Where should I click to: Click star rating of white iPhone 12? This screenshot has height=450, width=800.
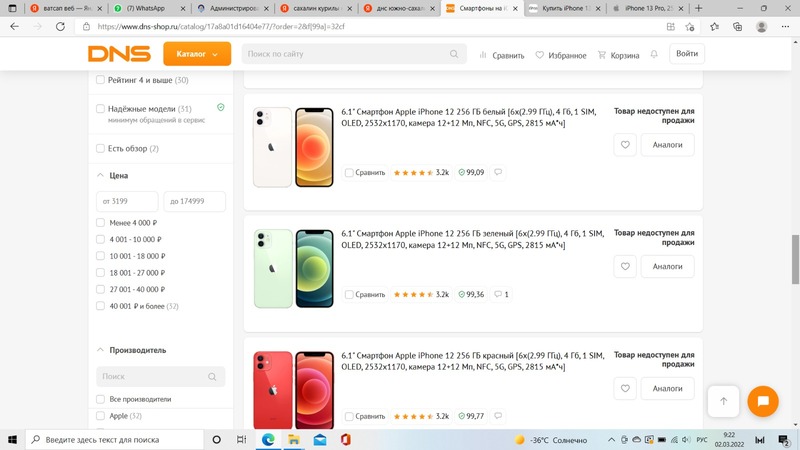click(x=421, y=172)
